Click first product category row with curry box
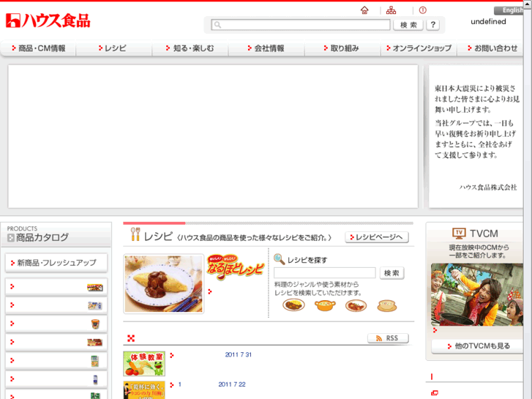 [56, 286]
